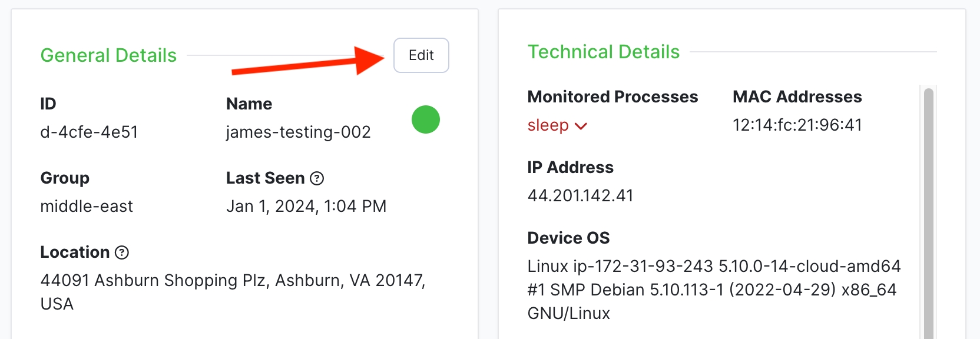Click the Last Seen help icon
Image resolution: width=980 pixels, height=339 pixels.
coord(317,178)
